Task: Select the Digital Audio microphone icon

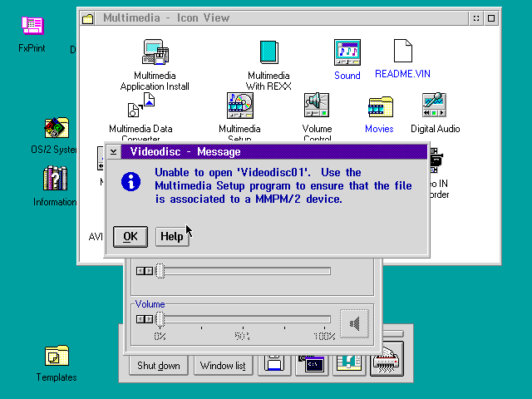Action: coord(434,105)
